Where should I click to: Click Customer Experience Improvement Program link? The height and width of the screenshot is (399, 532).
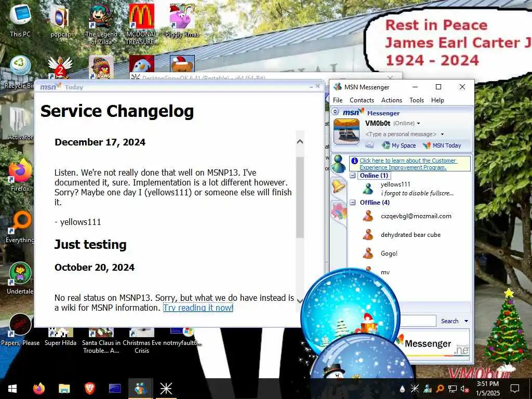tap(408, 164)
